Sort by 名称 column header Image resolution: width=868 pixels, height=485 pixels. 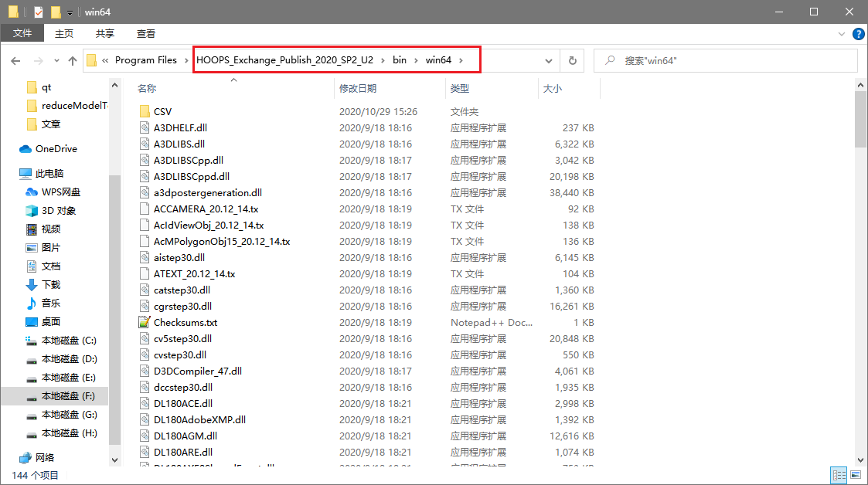(147, 89)
